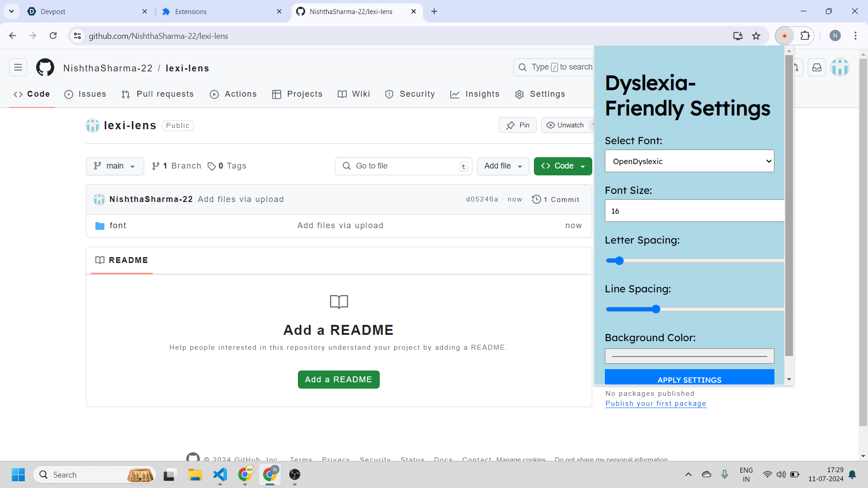Expand the main branch dropdown
Image resolution: width=868 pixels, height=488 pixels.
115,166
